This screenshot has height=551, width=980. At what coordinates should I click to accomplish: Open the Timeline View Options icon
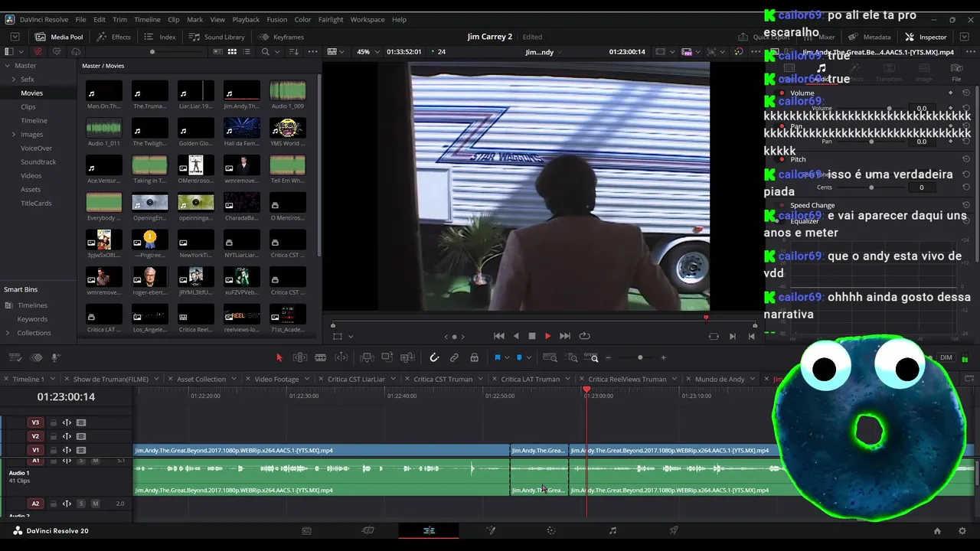coord(15,357)
